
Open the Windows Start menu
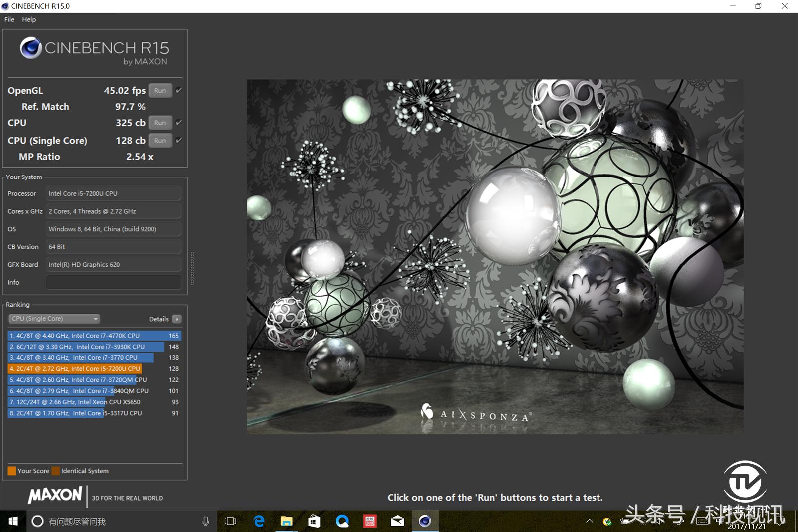[x=13, y=521]
